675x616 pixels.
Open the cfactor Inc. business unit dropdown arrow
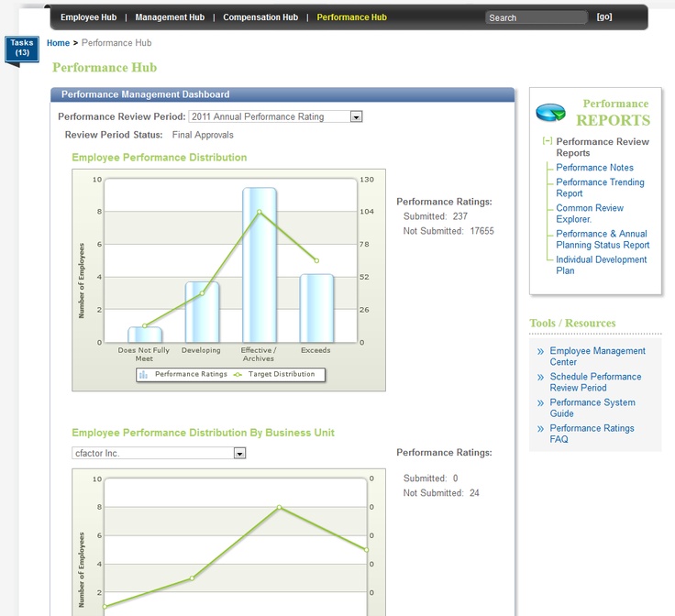[239, 453]
